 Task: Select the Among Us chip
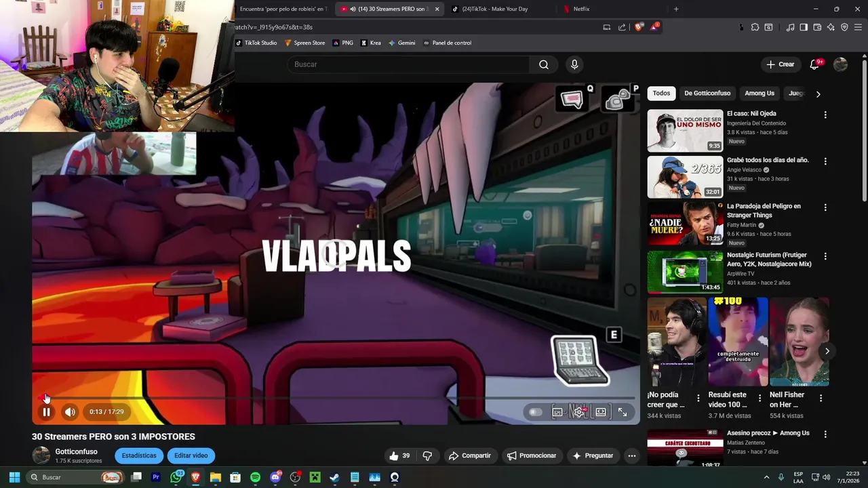[759, 94]
